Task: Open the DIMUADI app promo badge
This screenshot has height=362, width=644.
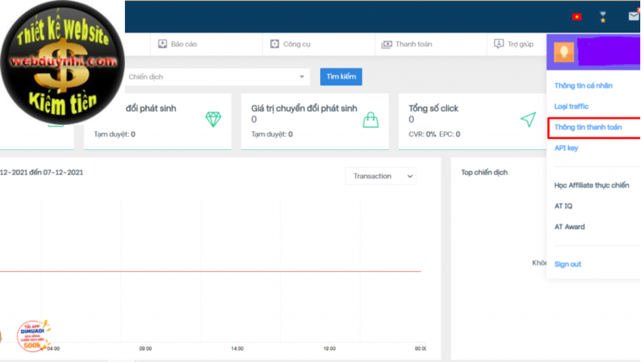Action: (x=33, y=335)
